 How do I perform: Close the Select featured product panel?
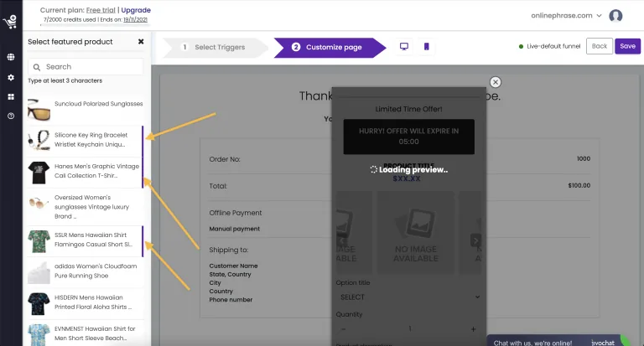[141, 41]
